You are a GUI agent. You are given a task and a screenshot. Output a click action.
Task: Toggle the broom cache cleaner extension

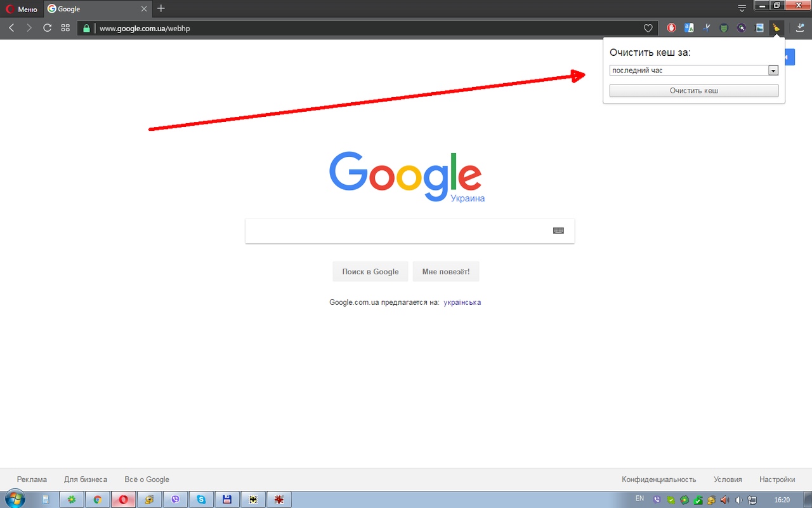tap(776, 28)
